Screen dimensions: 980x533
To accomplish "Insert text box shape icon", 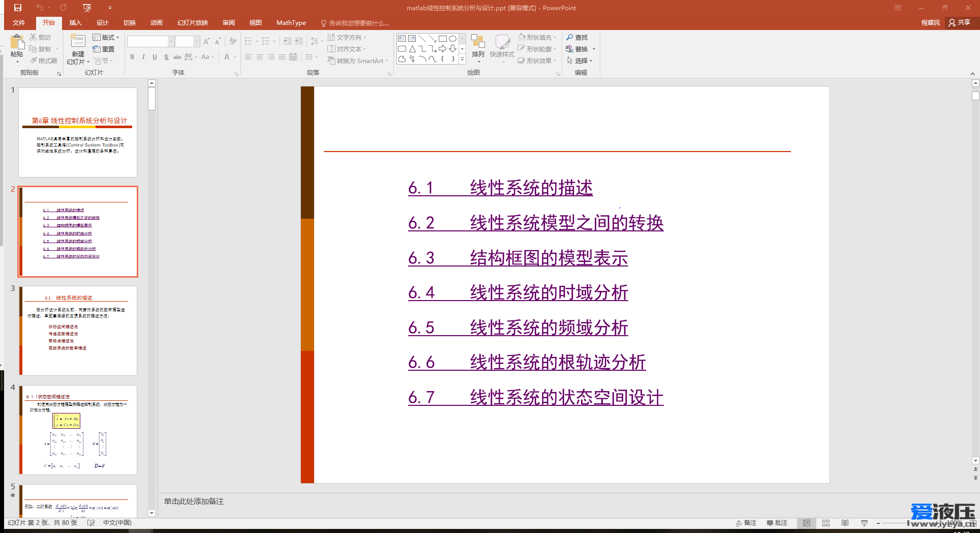I will (402, 38).
